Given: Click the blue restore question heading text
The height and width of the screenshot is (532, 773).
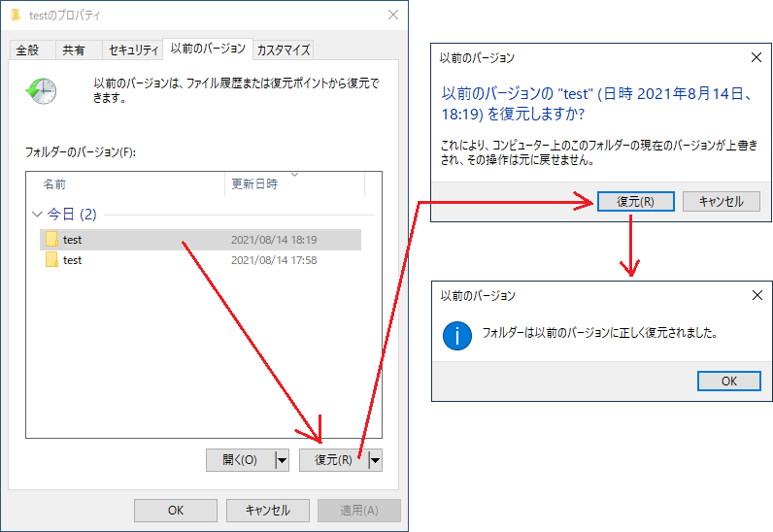Looking at the screenshot, I should (596, 104).
